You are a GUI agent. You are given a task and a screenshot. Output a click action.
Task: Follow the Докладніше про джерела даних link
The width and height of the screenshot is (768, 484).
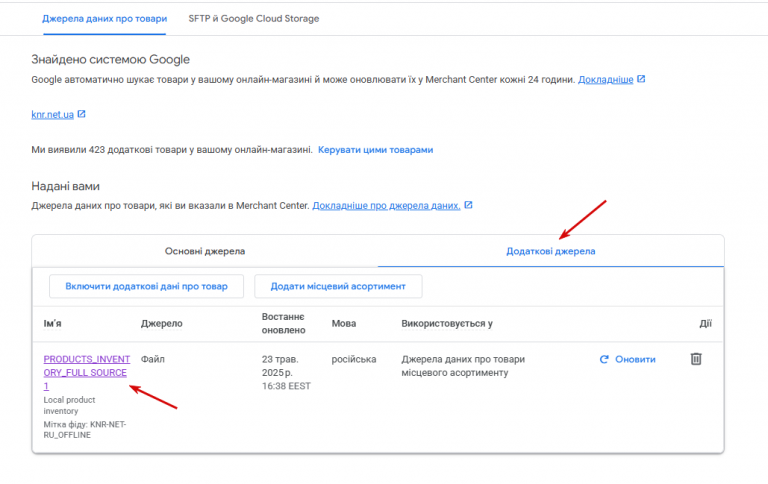[386, 206]
